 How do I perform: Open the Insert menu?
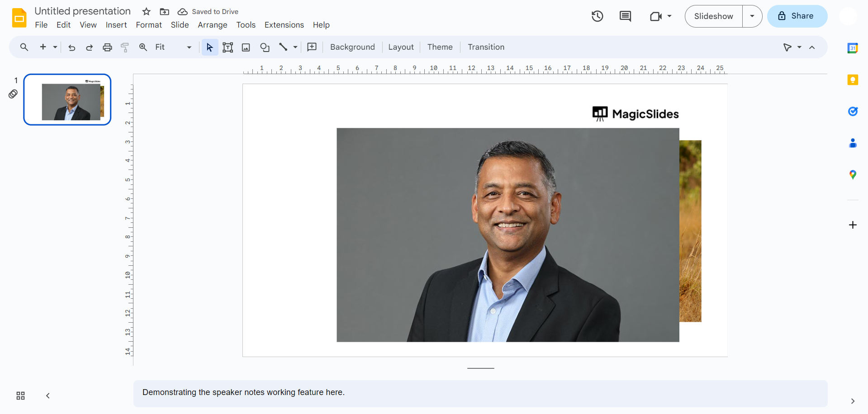(116, 25)
